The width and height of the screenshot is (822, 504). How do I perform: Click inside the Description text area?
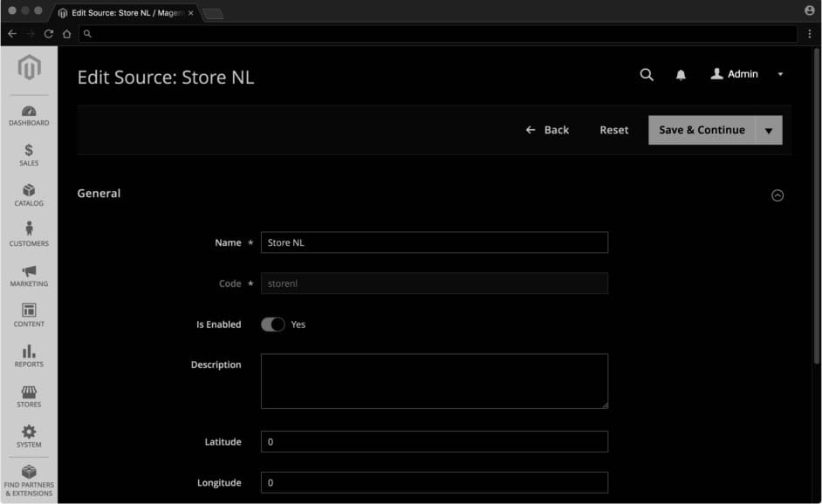434,381
